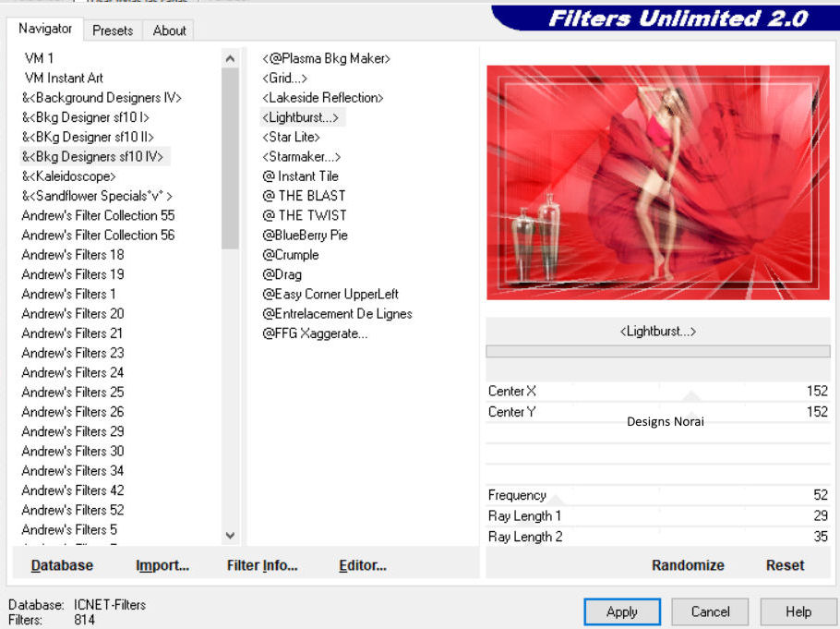Click the Database button
This screenshot has width=840, height=629.
point(62,565)
